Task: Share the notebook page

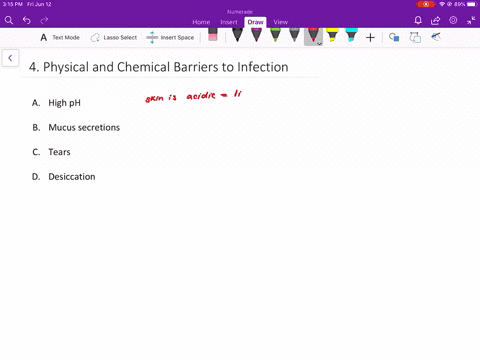Action: (435, 21)
